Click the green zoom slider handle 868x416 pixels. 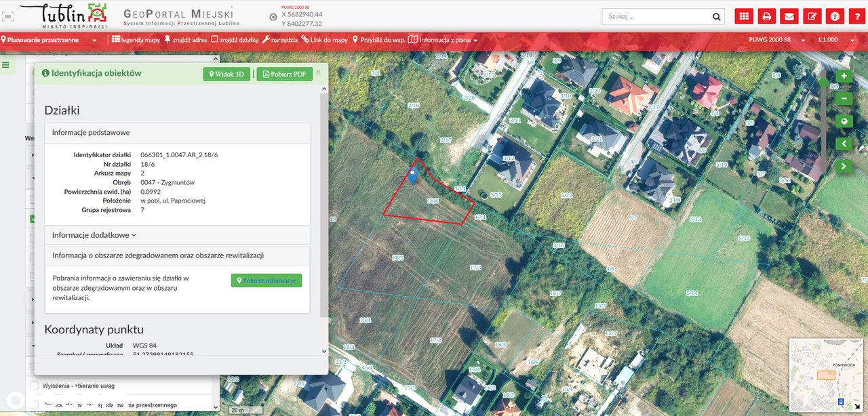click(x=823, y=83)
